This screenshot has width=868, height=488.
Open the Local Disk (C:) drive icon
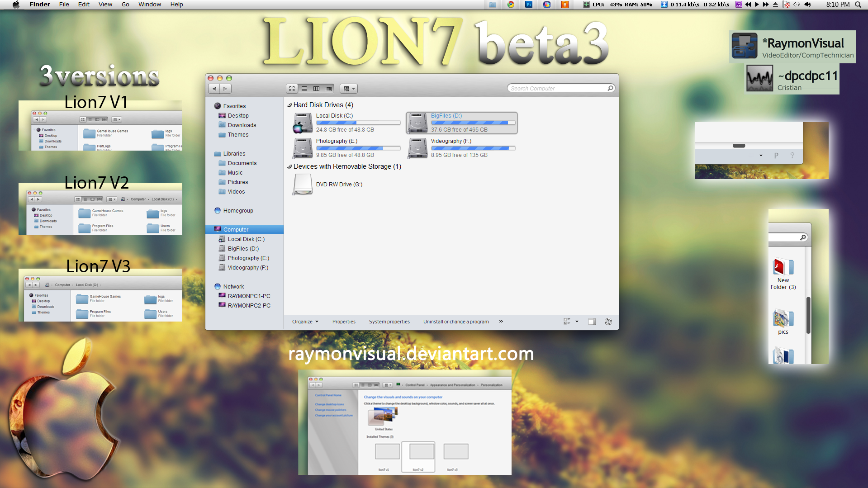(302, 123)
